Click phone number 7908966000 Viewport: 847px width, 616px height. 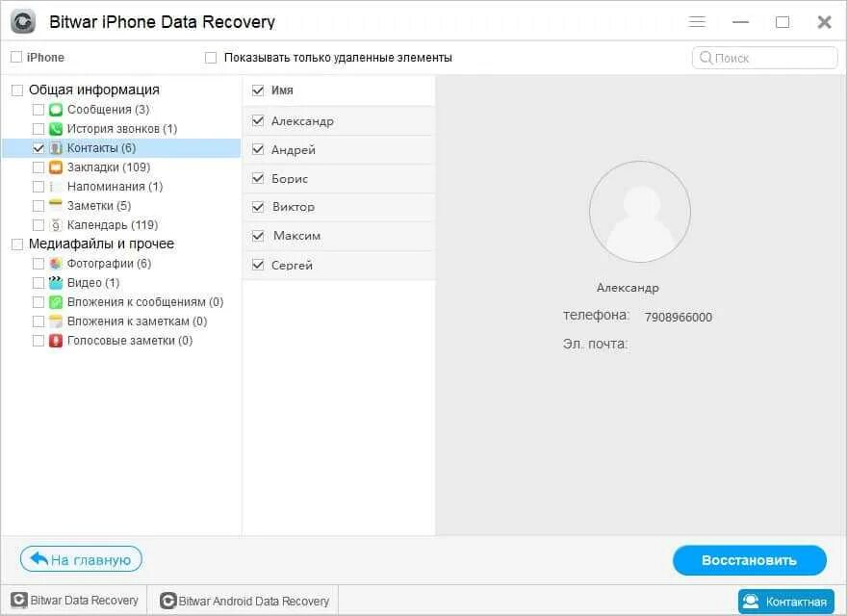678,318
